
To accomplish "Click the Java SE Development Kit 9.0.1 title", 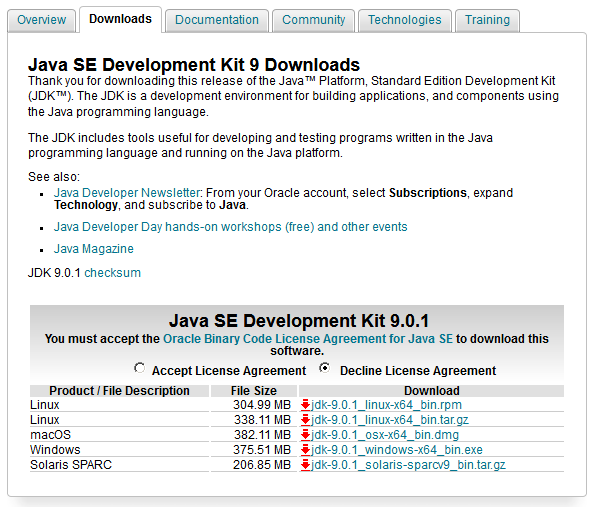I will click(299, 320).
